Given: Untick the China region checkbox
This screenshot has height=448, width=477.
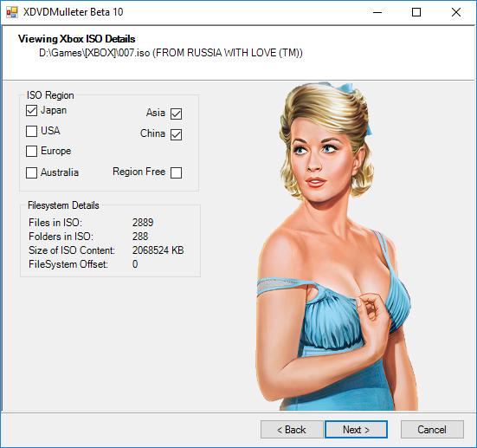Looking at the screenshot, I should tap(176, 134).
